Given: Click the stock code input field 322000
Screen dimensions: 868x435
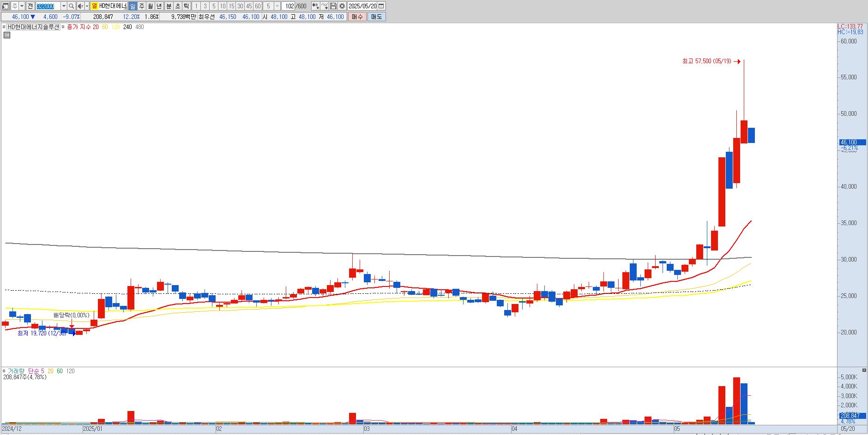Looking at the screenshot, I should click(x=48, y=6).
